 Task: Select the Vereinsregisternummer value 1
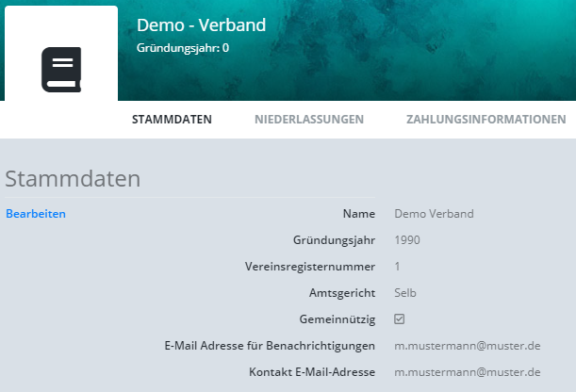(x=397, y=267)
